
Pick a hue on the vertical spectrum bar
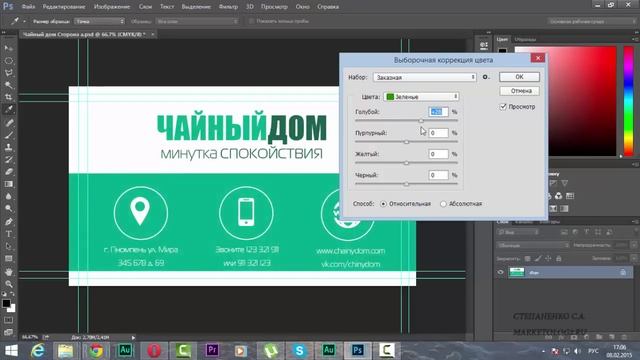[629, 101]
